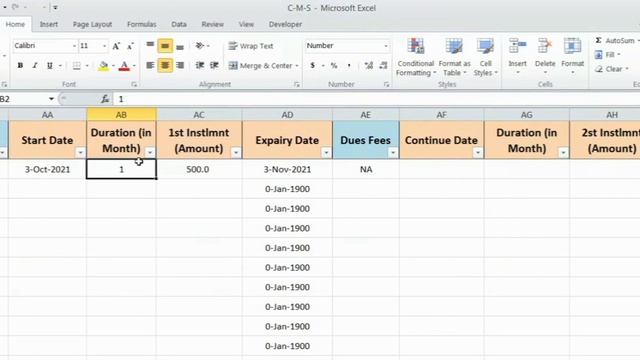This screenshot has width=640, height=360.
Task: Click the Delete cells button
Action: click(545, 56)
